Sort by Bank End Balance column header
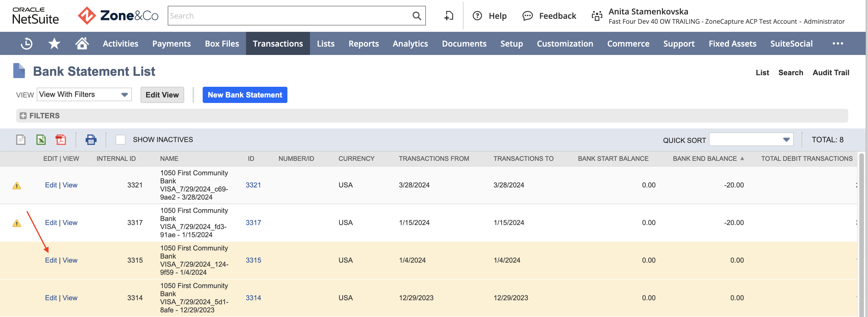Viewport: 868px width, 317px height. click(705, 158)
